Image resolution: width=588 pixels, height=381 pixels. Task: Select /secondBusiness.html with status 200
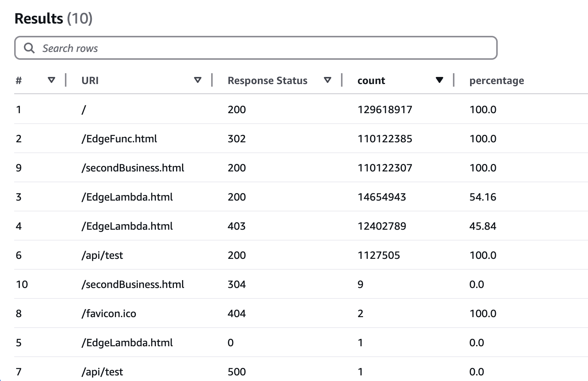coord(133,168)
